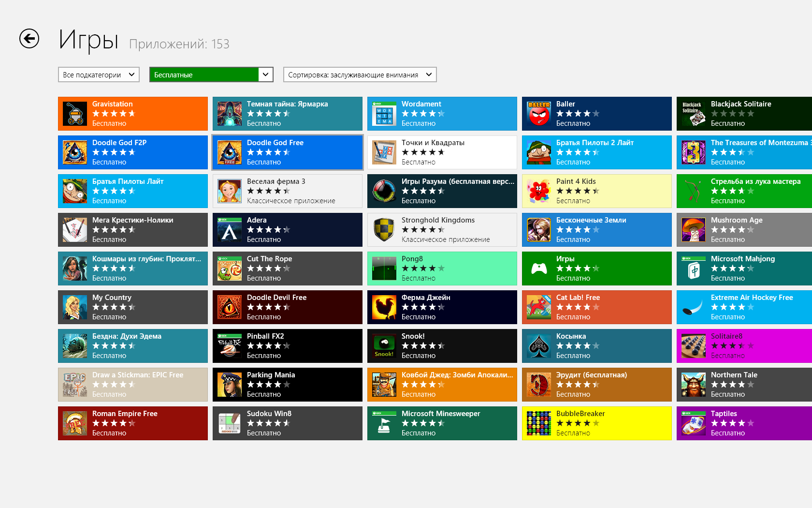
Task: Click the Doodle Devil Free title
Action: [276, 298]
